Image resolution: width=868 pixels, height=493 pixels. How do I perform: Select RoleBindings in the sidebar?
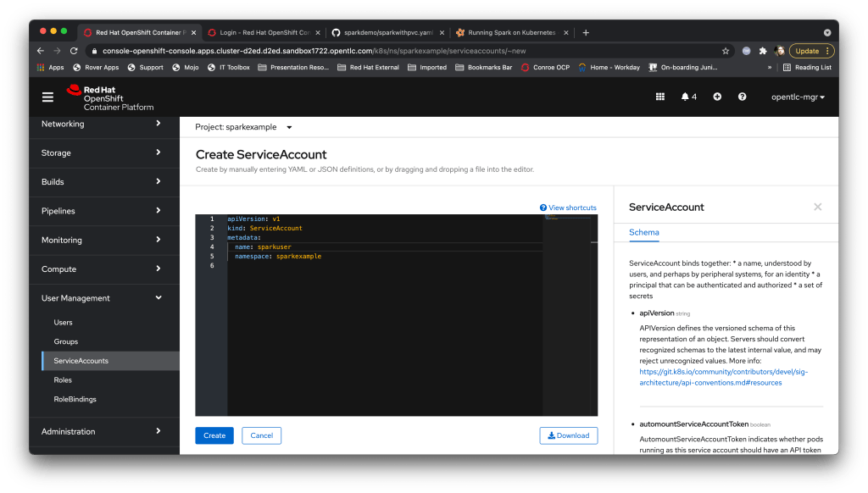[x=75, y=399]
